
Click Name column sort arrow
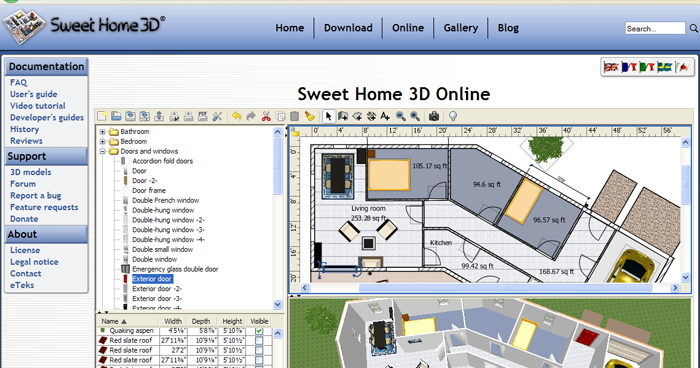point(124,322)
